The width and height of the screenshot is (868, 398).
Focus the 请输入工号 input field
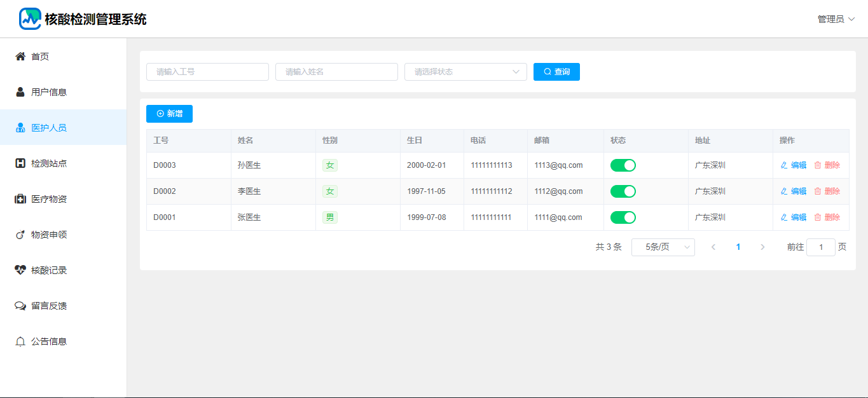[x=207, y=72]
